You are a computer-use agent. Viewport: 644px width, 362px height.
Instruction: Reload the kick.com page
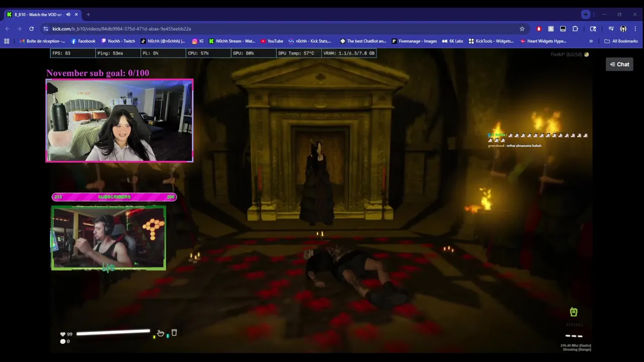tap(31, 29)
